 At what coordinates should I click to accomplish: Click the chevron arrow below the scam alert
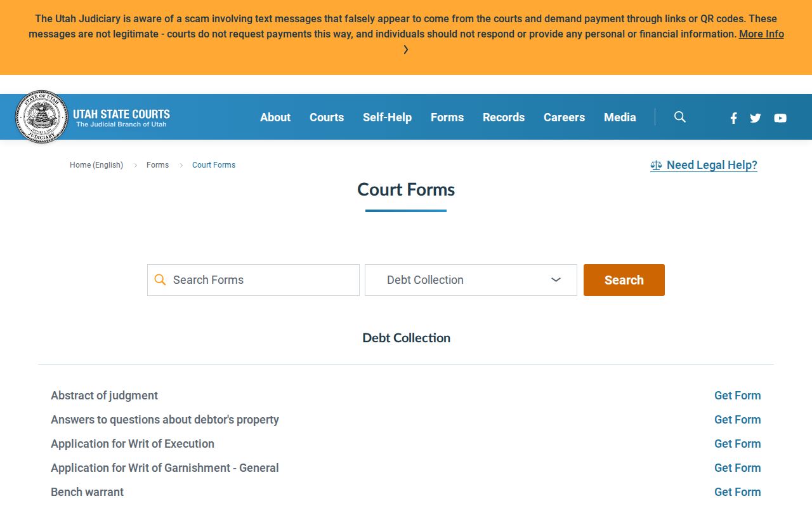[406, 50]
